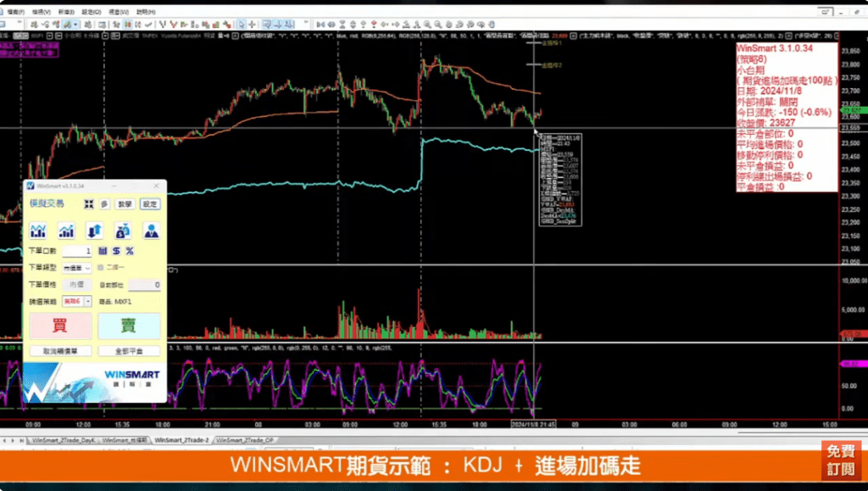868x491 pixels.
Task: Open the rising bar chart icon in WinSmart
Action: tap(66, 231)
